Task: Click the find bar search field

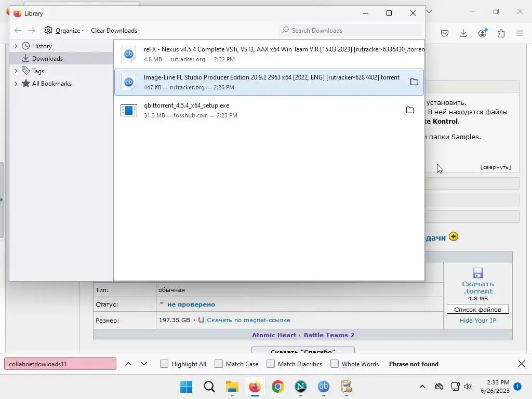Action: (x=60, y=364)
